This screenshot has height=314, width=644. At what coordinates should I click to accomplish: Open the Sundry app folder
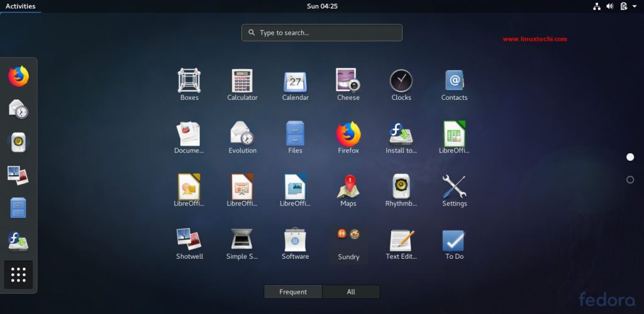(348, 244)
